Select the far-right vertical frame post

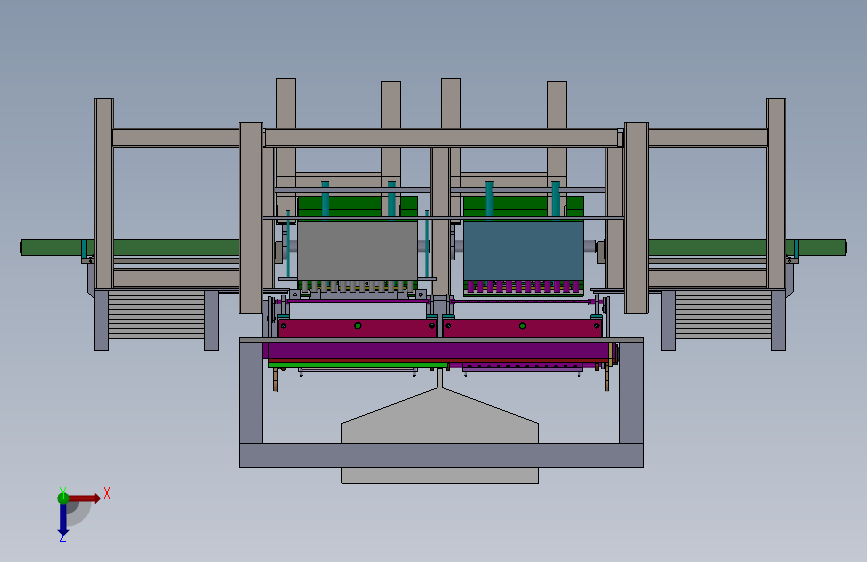click(776, 194)
